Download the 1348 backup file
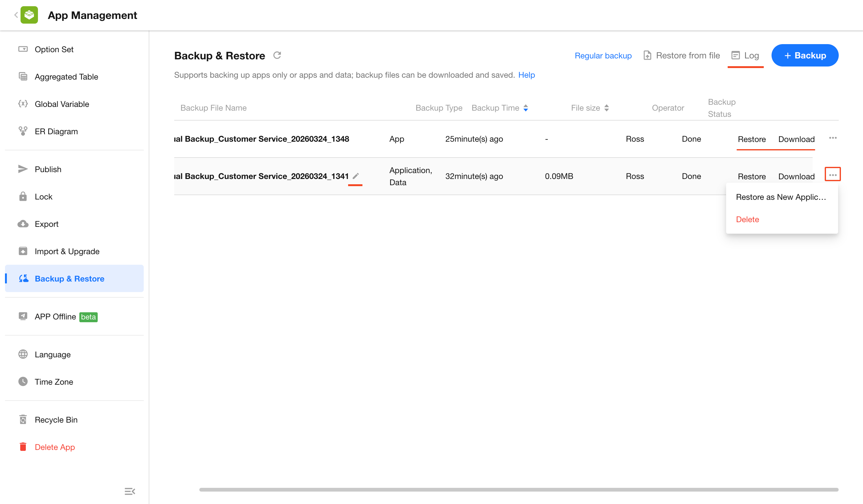This screenshot has height=504, width=863. (x=796, y=139)
